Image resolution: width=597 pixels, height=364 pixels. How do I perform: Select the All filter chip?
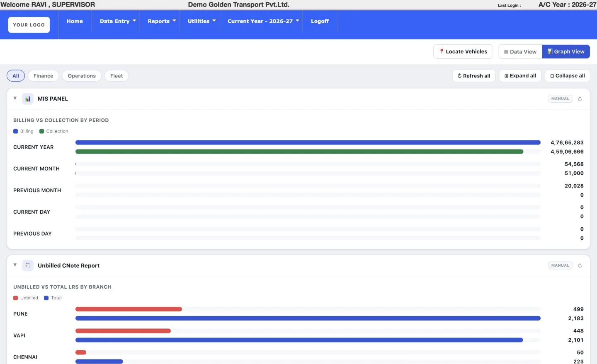click(16, 76)
